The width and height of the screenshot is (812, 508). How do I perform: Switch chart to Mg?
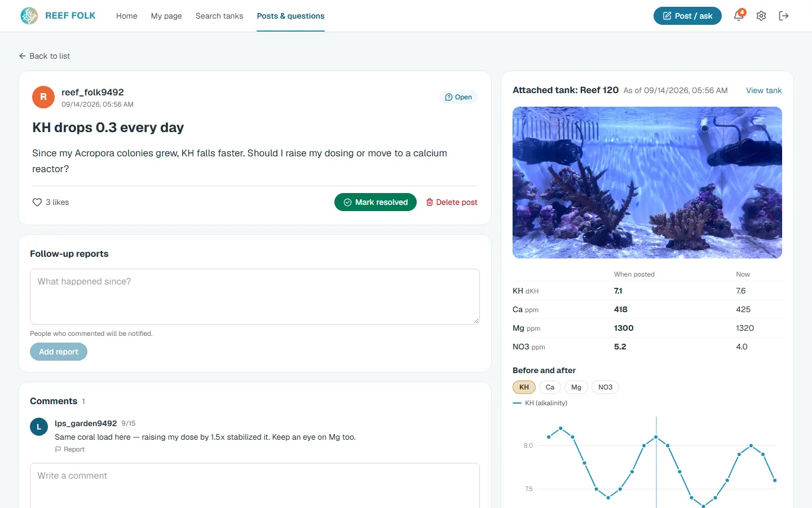(576, 387)
